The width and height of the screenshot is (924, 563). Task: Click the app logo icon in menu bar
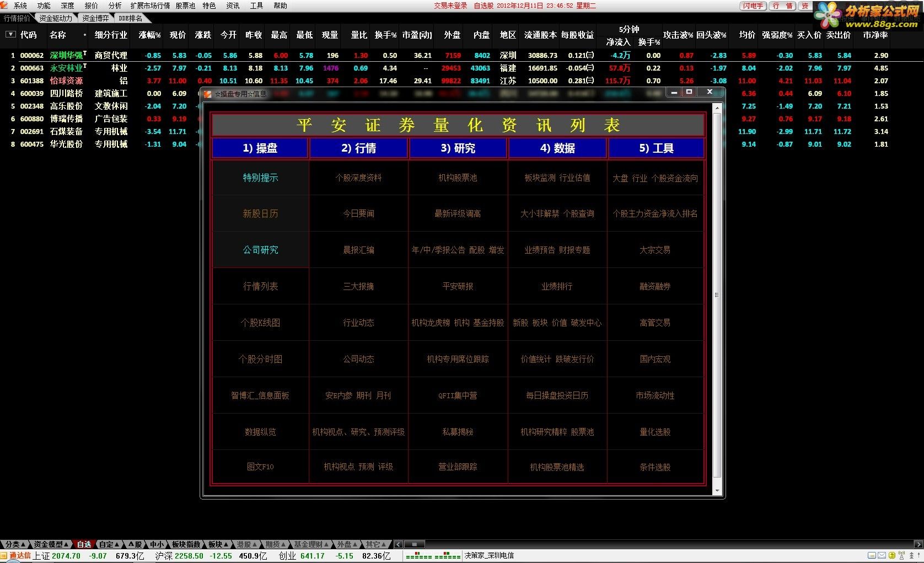click(4, 5)
